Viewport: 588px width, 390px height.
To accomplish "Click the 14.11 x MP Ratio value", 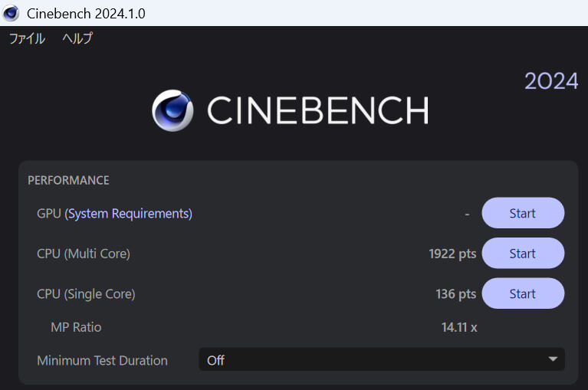I will [x=459, y=327].
